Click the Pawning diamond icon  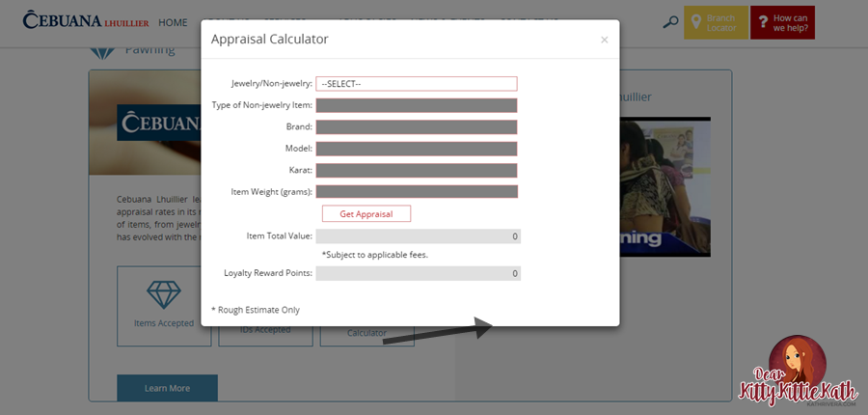[102, 53]
